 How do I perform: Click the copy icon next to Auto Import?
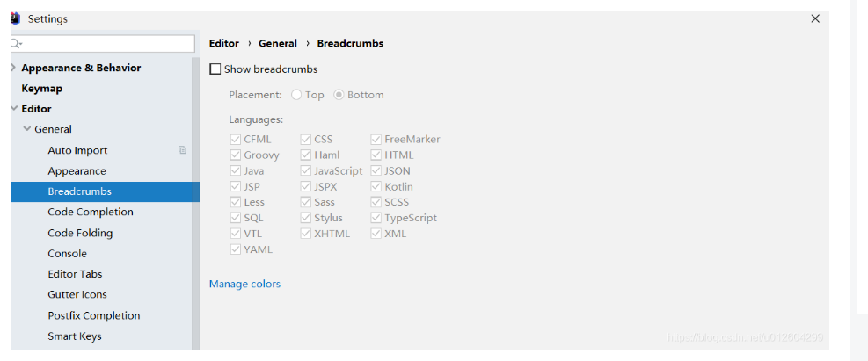(x=182, y=150)
